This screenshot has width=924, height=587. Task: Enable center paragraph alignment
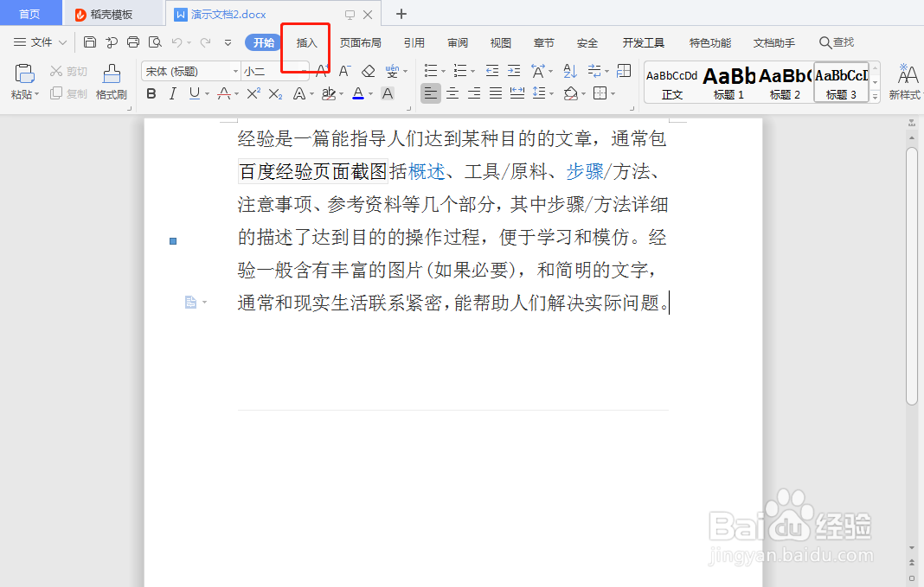[452, 93]
